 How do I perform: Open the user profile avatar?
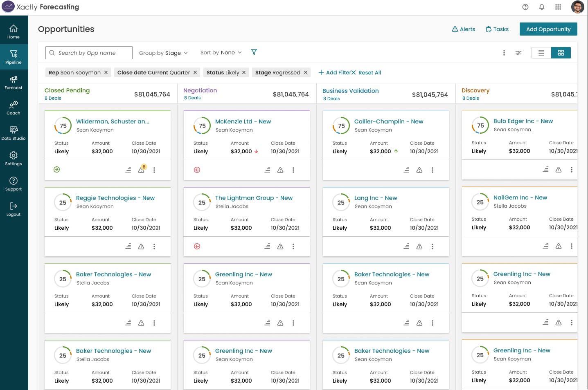[577, 7]
